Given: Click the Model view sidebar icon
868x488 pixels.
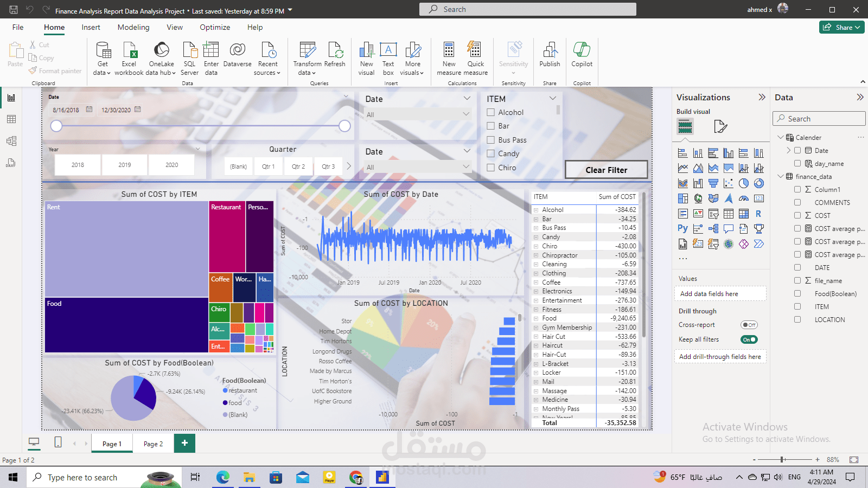Looking at the screenshot, I should pos(11,140).
